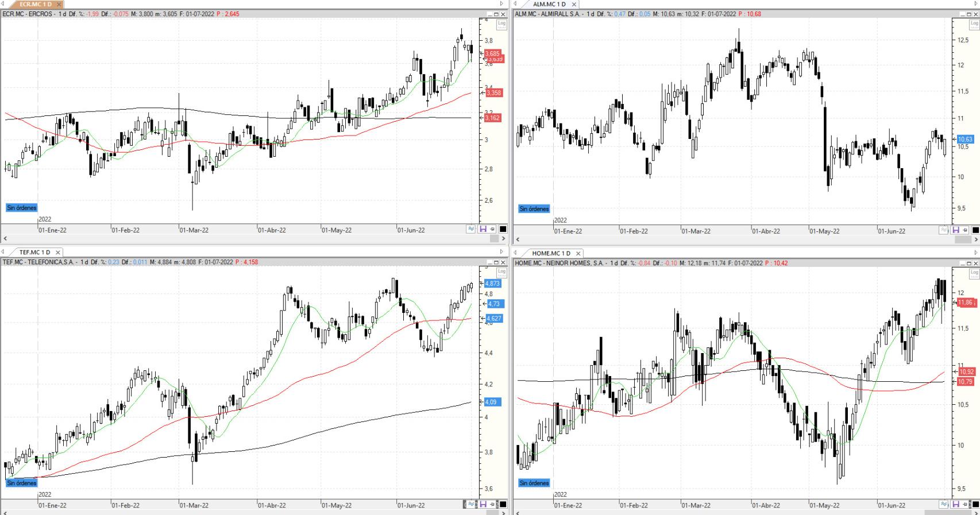Click the pin icon in NEINOR HOMES chart
Image resolution: width=980 pixels, height=515 pixels.
(965, 504)
